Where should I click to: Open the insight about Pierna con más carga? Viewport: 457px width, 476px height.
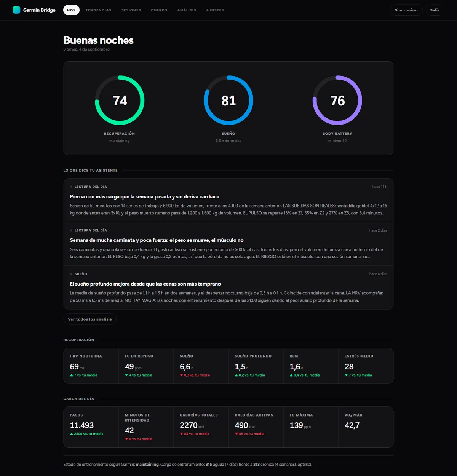(x=228, y=200)
